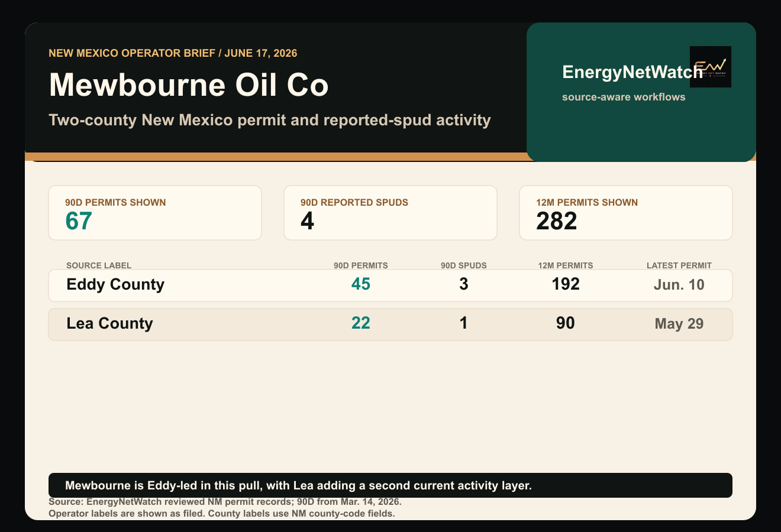
Task: Click the 90D Permits column header
Action: click(x=361, y=265)
